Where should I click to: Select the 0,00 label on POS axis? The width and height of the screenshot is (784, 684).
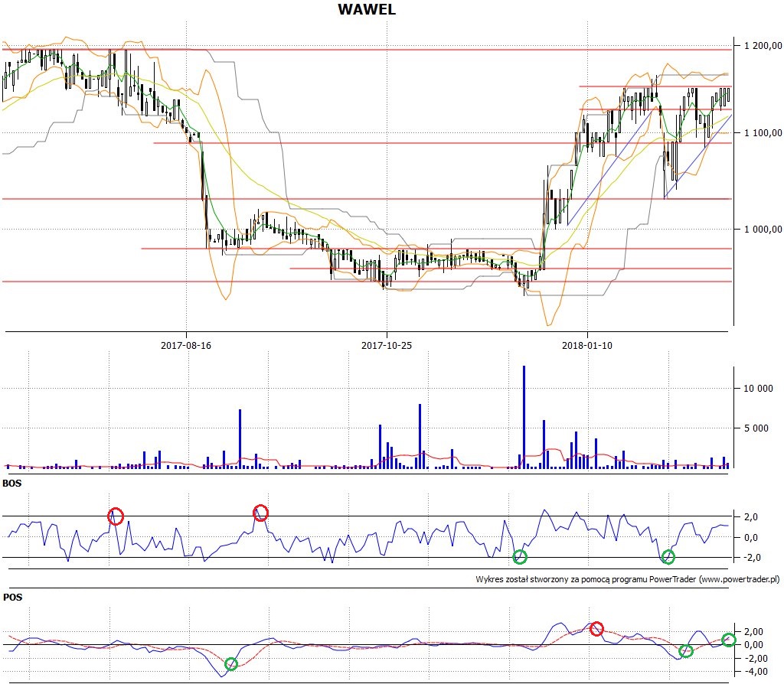click(x=753, y=644)
